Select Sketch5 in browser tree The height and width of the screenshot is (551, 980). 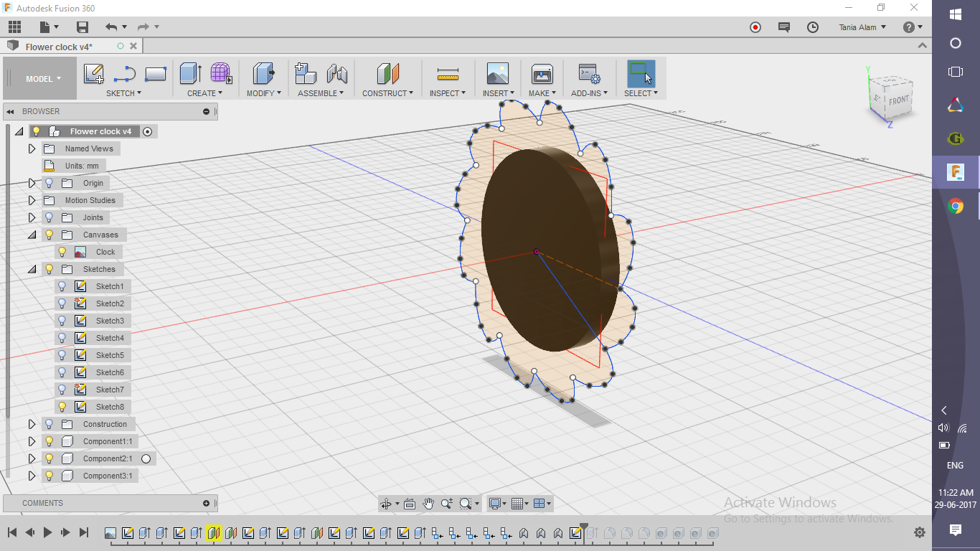(110, 355)
